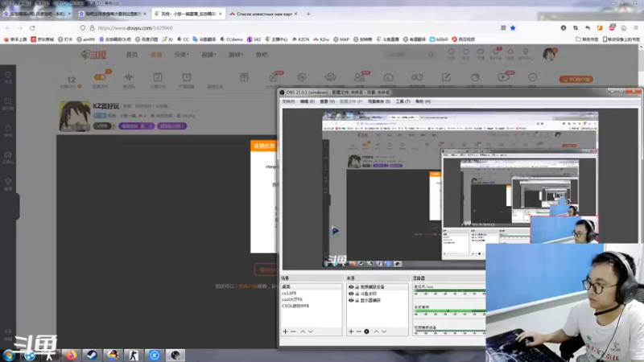
Task: Open the pencil edit icon in streamer toolbar
Action: point(446,77)
